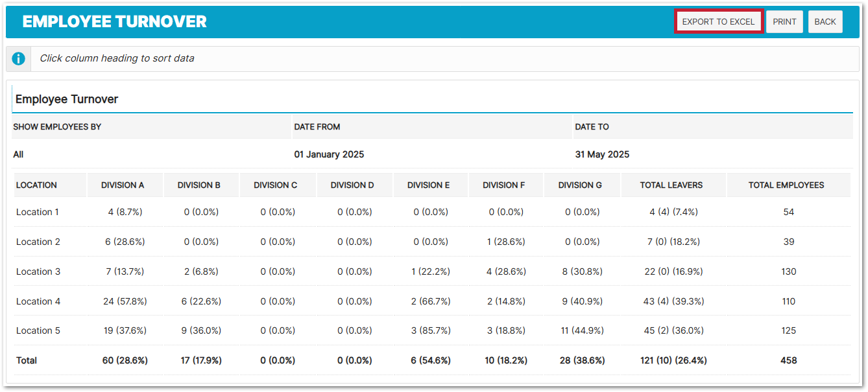Sort by Division E column heading
This screenshot has width=868, height=392.
pos(428,185)
